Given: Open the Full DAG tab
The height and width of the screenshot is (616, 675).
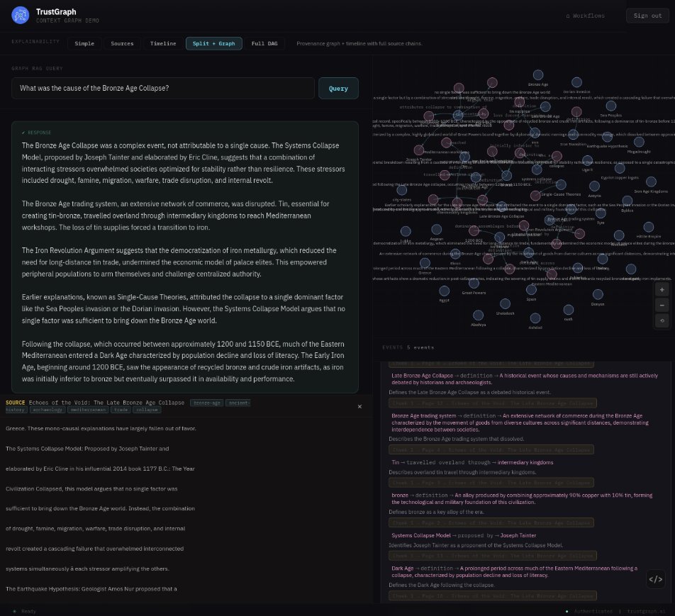Looking at the screenshot, I should point(264,43).
